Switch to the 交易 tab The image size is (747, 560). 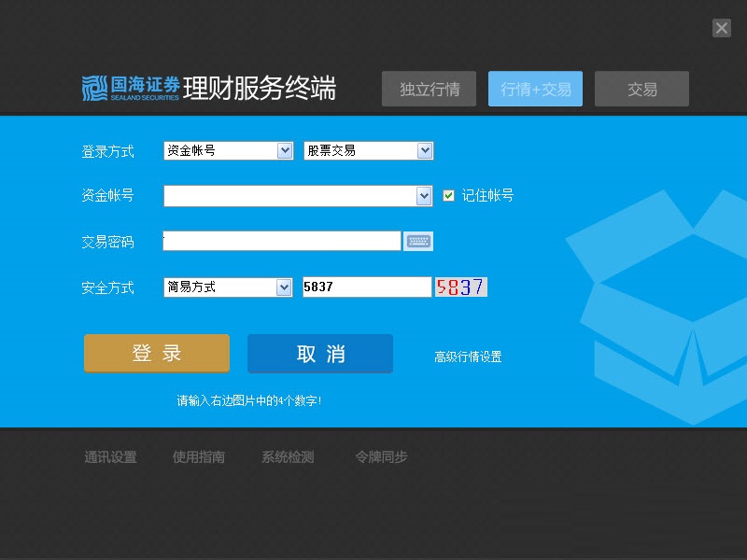641,90
